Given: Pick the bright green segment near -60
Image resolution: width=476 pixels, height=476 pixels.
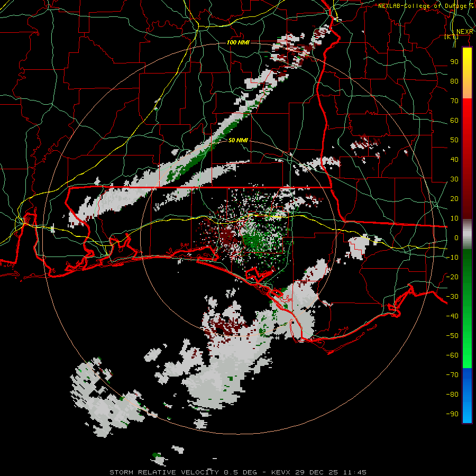Looking at the screenshot, I should pyautogui.click(x=467, y=356).
